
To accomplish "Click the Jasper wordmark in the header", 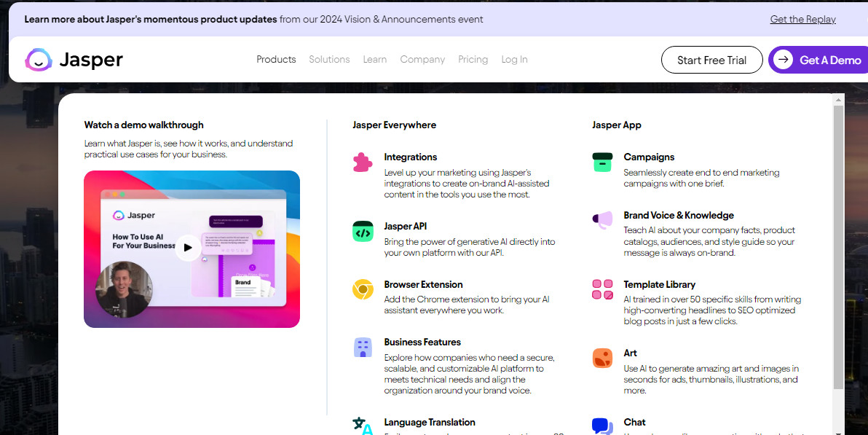I will pyautogui.click(x=91, y=60).
